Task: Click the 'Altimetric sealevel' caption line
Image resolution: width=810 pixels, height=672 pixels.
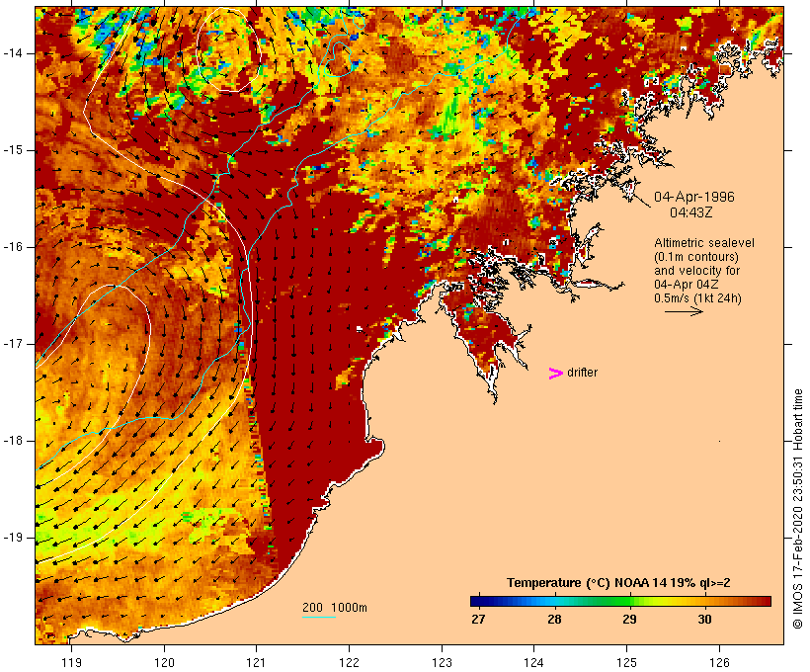Action: (704, 243)
